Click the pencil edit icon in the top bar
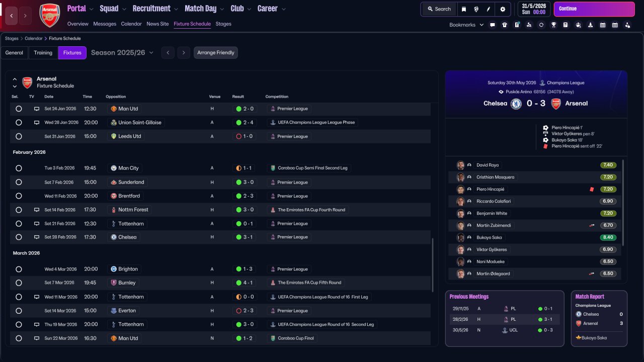 (488, 9)
